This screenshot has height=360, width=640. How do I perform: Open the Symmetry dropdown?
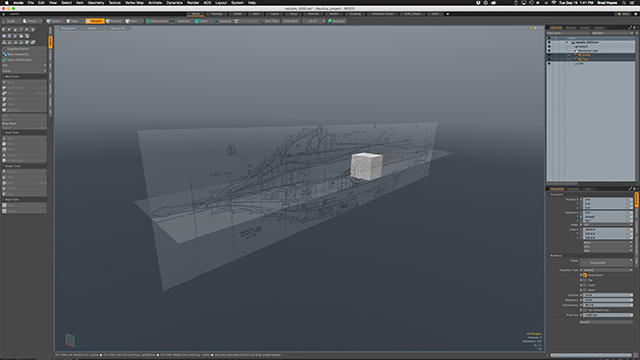pyautogui.click(x=181, y=21)
